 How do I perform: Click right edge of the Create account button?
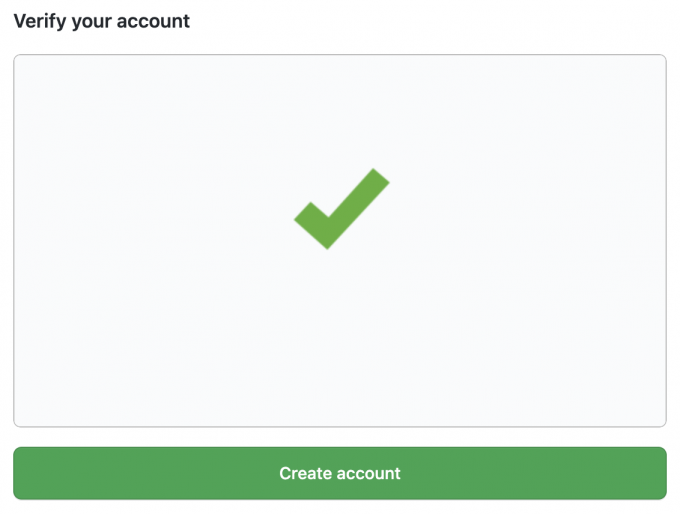click(x=656, y=473)
